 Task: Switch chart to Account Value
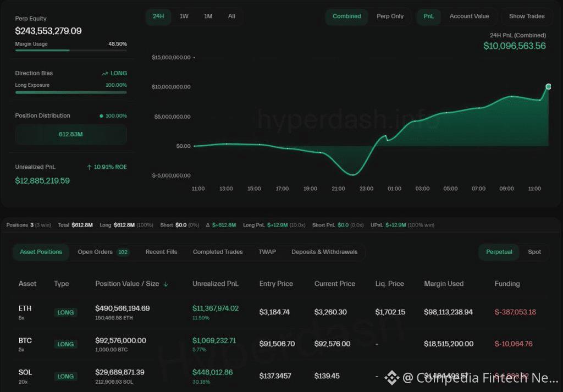coord(469,16)
